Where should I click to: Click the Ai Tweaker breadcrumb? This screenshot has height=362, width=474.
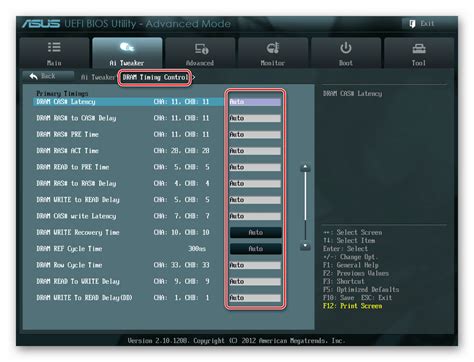tap(98, 77)
